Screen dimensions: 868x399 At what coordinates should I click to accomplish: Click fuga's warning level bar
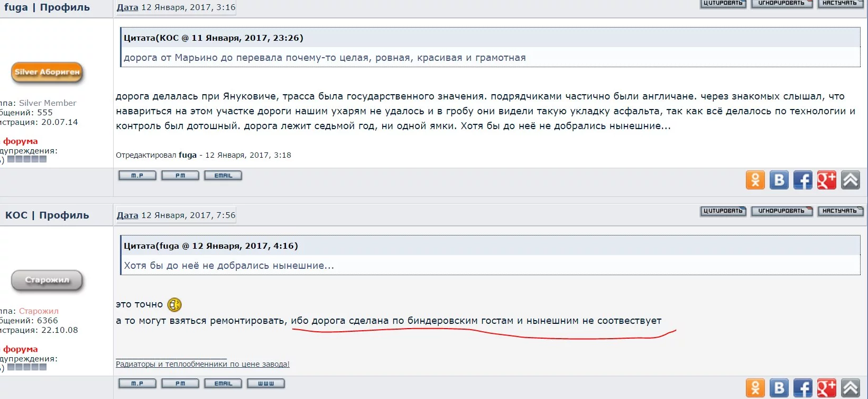(x=27, y=159)
